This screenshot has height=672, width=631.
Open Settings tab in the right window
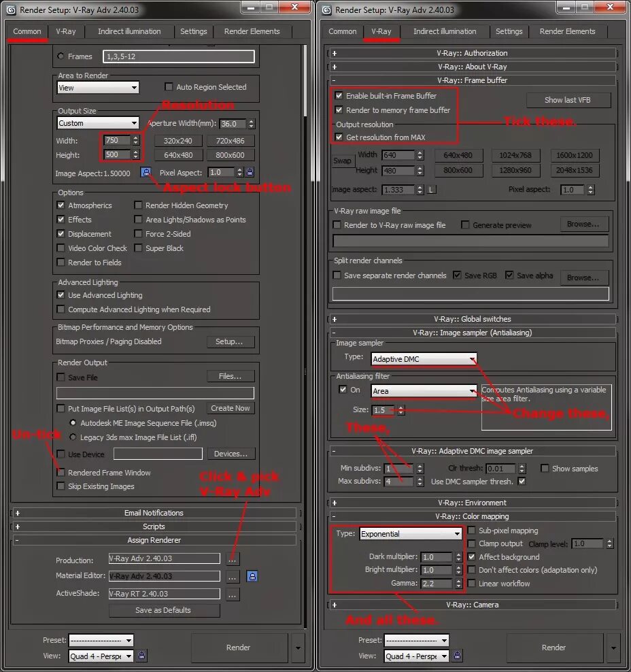coord(509,31)
